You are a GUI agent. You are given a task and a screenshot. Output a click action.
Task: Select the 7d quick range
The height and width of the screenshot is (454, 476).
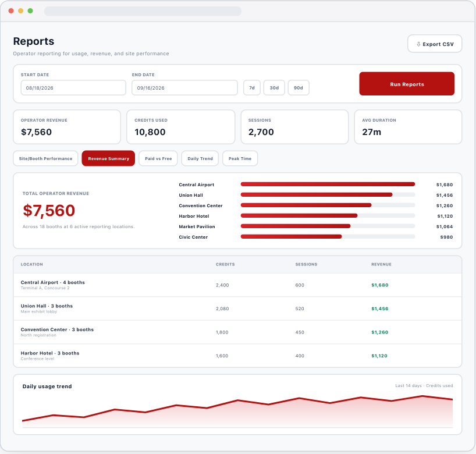pyautogui.click(x=251, y=88)
